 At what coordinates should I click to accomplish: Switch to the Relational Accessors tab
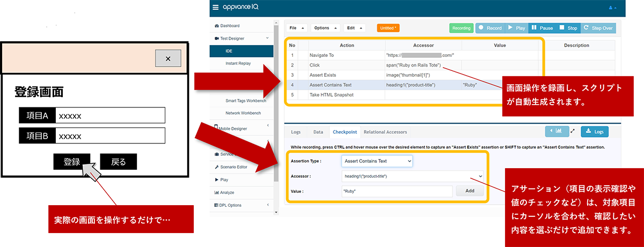click(385, 132)
